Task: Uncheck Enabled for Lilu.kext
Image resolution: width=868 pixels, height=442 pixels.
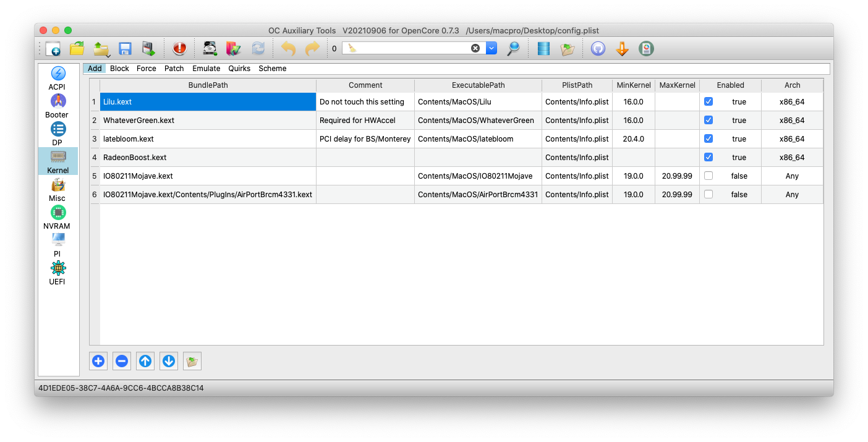Action: pyautogui.click(x=708, y=101)
